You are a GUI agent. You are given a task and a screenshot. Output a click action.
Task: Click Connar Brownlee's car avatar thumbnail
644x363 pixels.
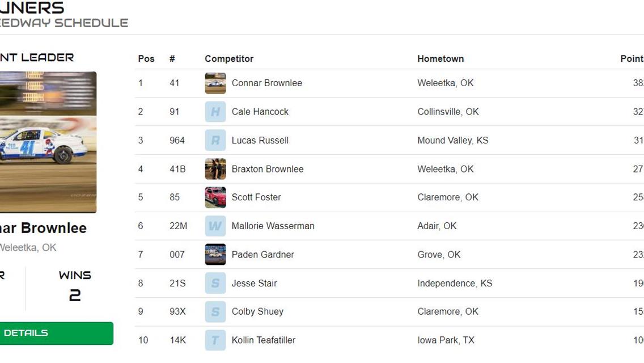coord(215,83)
